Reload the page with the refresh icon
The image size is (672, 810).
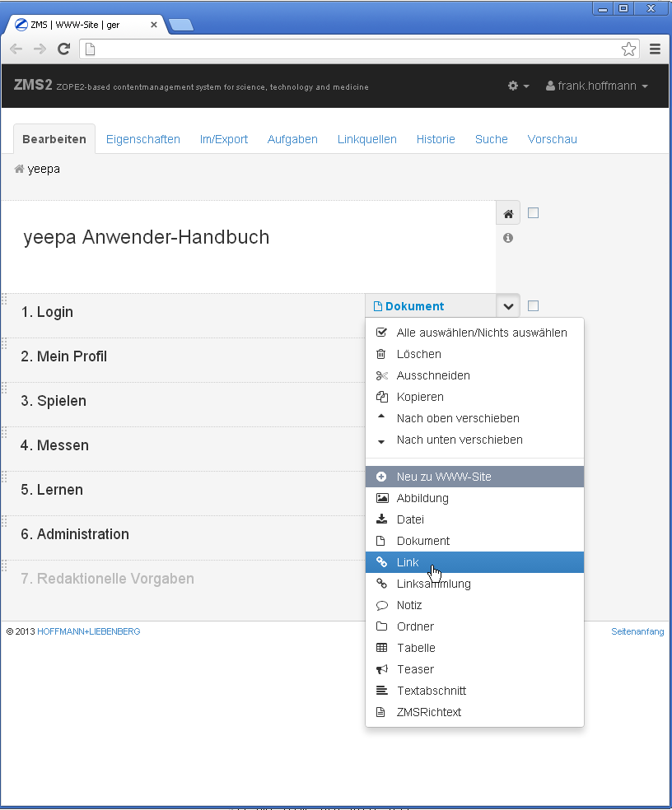[63, 49]
